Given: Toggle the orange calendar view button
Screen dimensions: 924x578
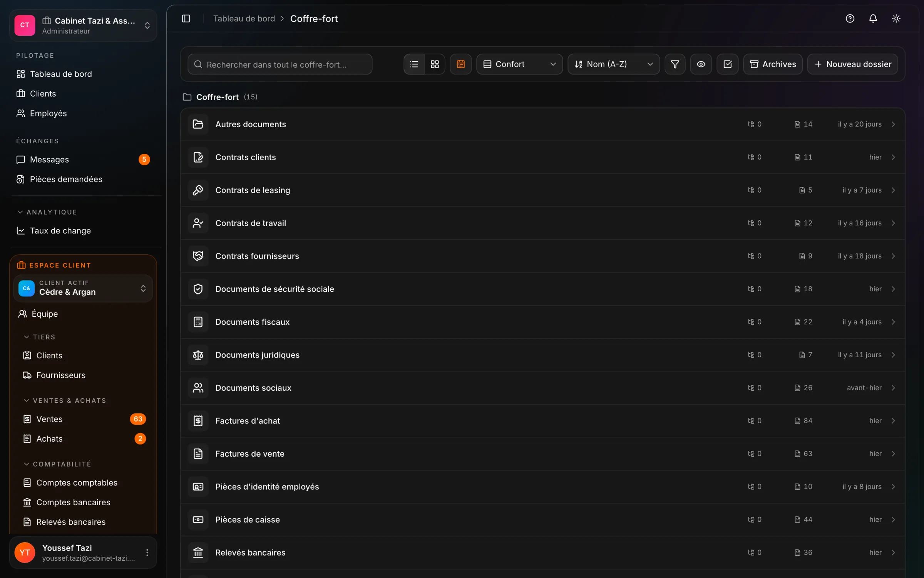Looking at the screenshot, I should (461, 64).
